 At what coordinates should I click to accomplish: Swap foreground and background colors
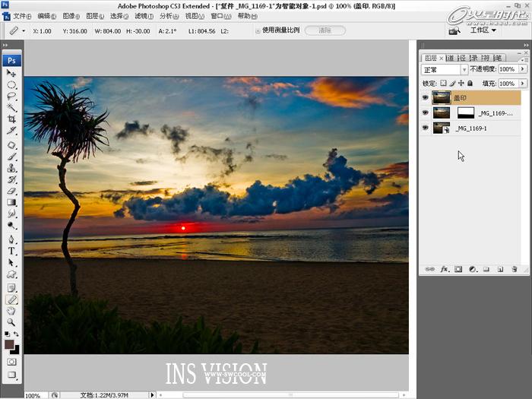pos(16,334)
